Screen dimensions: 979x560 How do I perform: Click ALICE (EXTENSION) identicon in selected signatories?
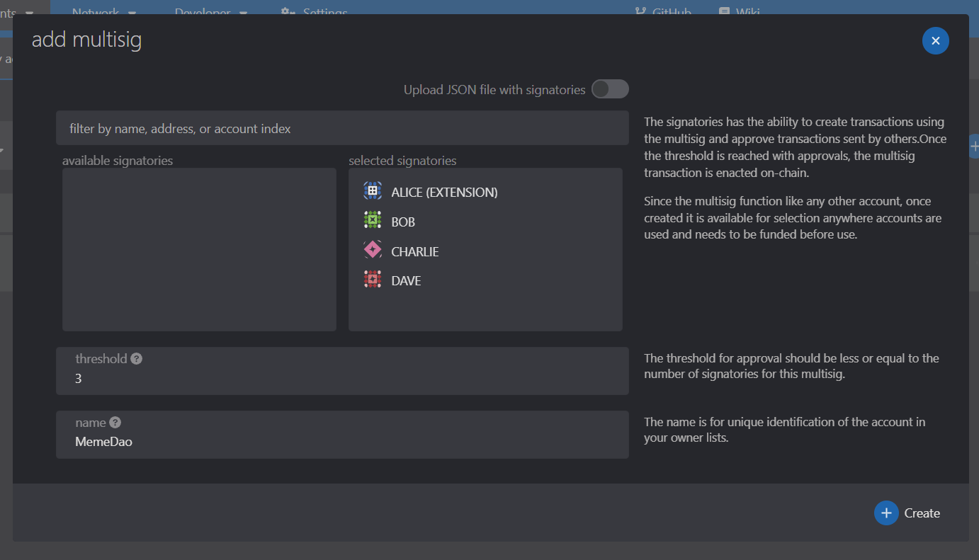click(x=373, y=191)
